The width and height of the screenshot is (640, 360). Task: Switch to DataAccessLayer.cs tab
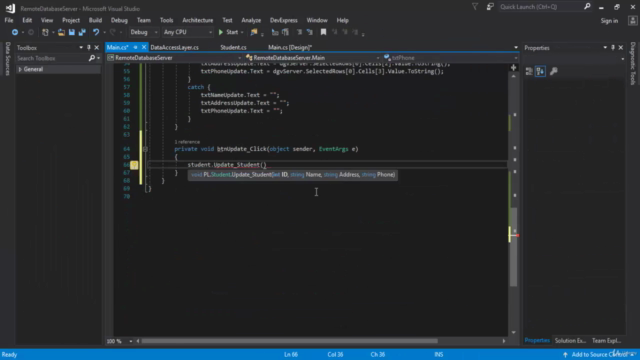[175, 48]
